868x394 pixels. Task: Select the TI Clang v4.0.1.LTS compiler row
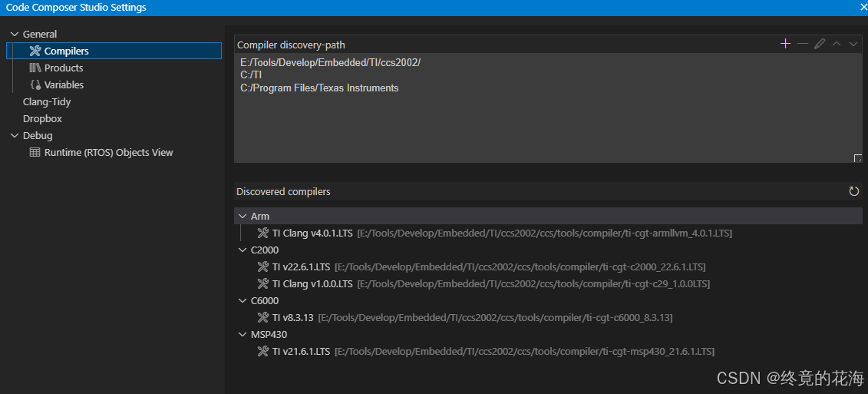(548, 233)
